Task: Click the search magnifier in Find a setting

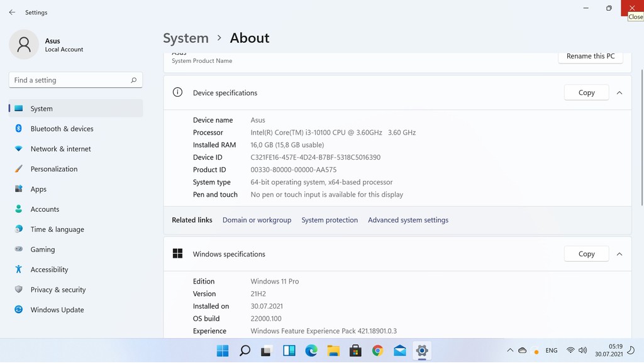Action: point(133,80)
